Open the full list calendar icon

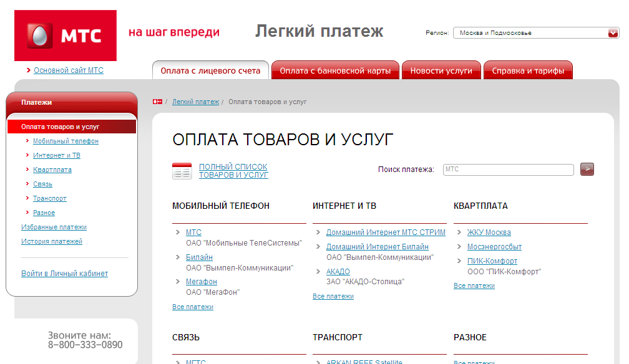tap(182, 171)
